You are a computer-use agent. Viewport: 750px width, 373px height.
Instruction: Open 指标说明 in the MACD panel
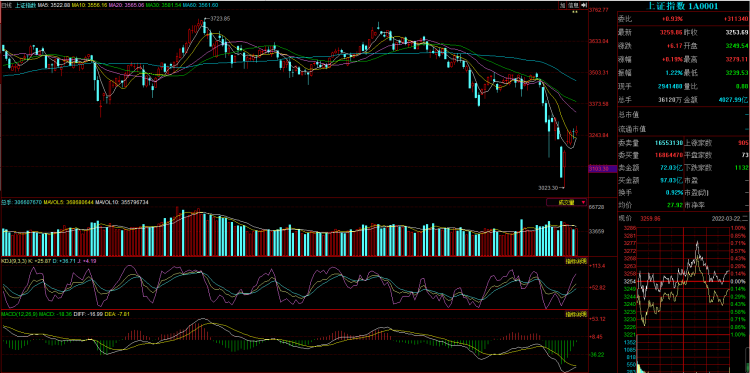pyautogui.click(x=575, y=315)
